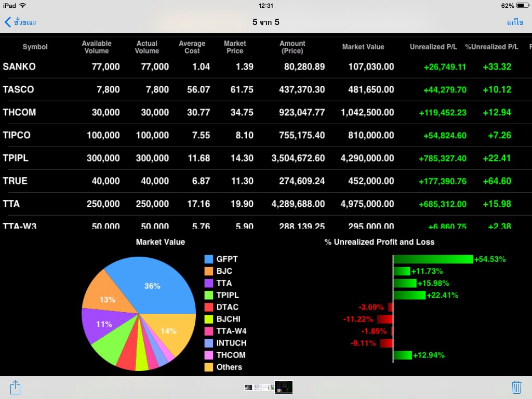Click TIPCO unrealized P/L +54,824.60

point(445,136)
